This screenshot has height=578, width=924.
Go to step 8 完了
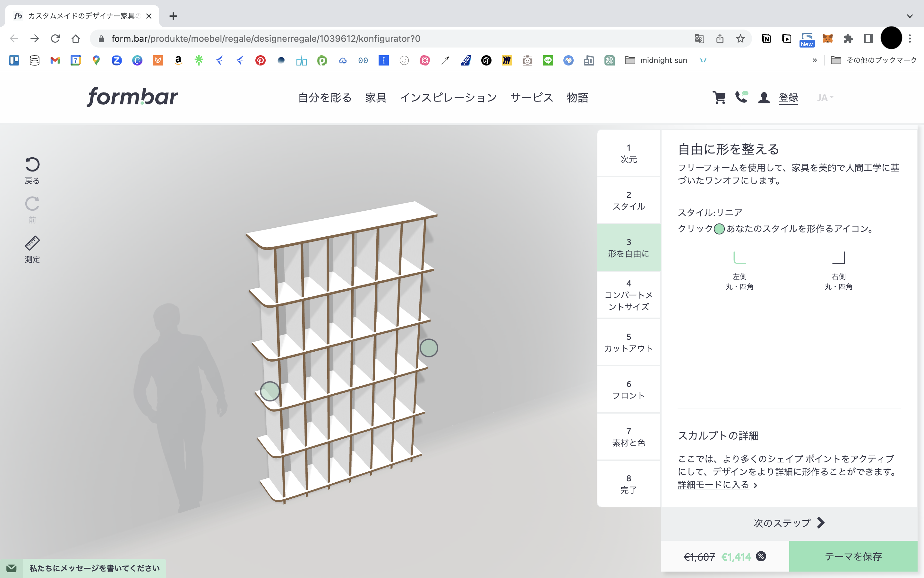click(x=629, y=484)
